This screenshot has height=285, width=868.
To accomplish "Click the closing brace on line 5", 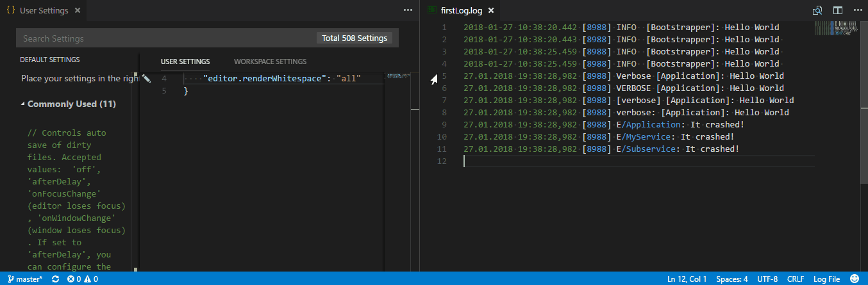I will [x=187, y=91].
